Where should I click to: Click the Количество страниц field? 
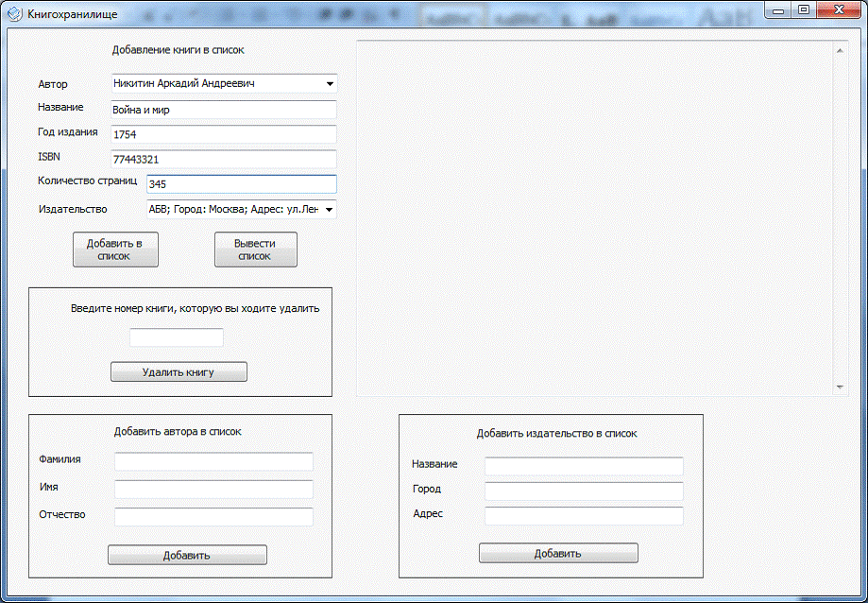click(241, 184)
